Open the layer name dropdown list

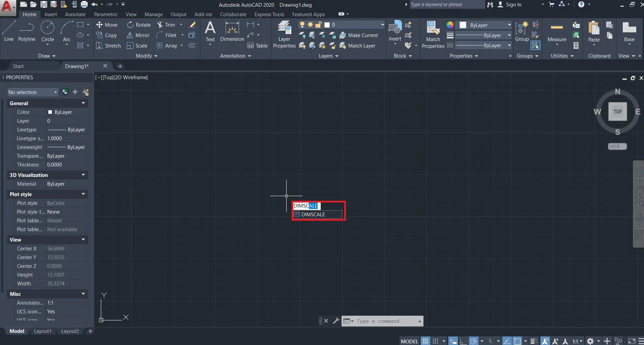pyautogui.click(x=382, y=25)
